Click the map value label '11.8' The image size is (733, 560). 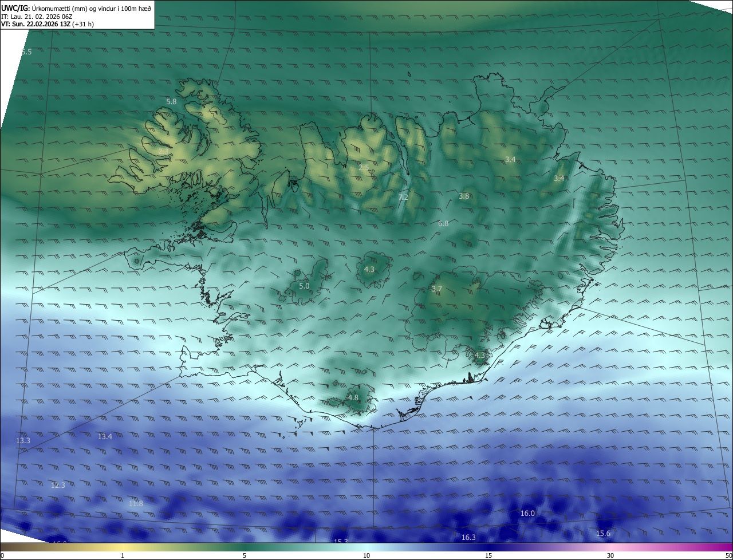pyautogui.click(x=136, y=503)
